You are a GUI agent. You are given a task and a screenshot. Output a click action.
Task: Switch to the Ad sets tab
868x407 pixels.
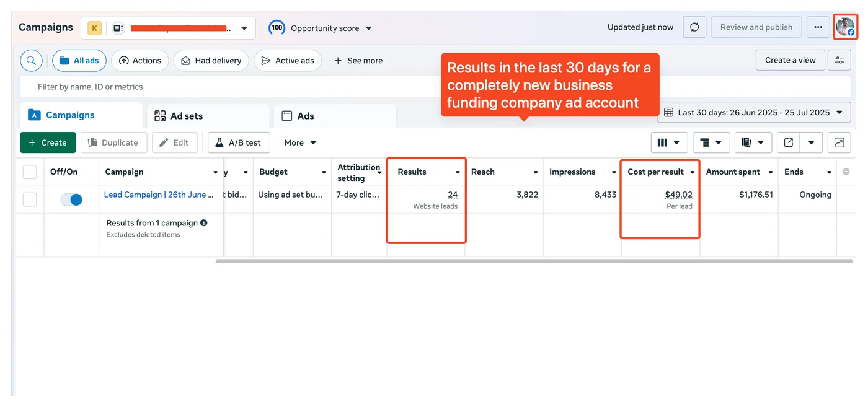(185, 115)
